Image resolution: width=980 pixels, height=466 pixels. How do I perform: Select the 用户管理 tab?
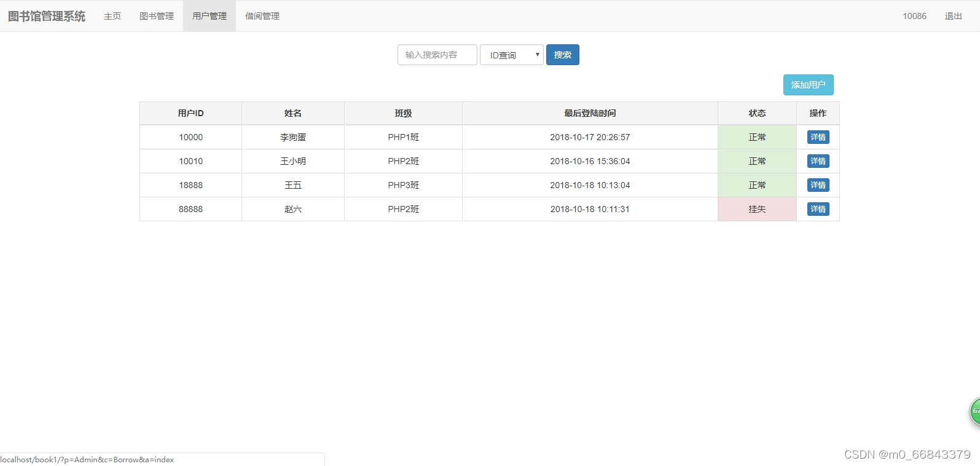coord(210,16)
